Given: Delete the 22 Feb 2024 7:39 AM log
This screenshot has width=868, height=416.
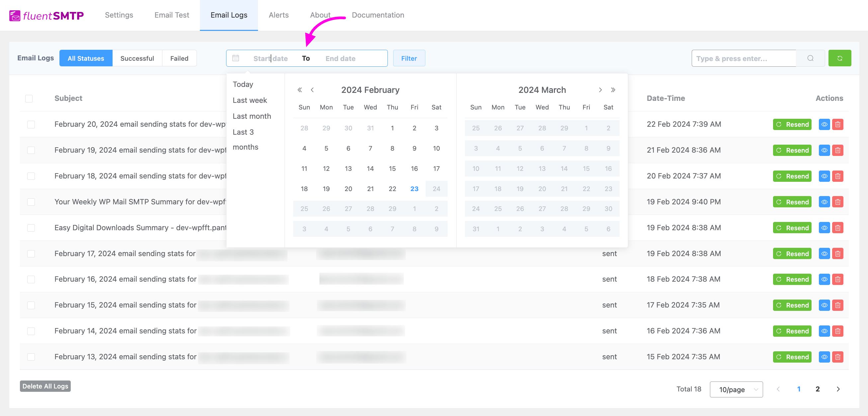Looking at the screenshot, I should click(x=837, y=124).
